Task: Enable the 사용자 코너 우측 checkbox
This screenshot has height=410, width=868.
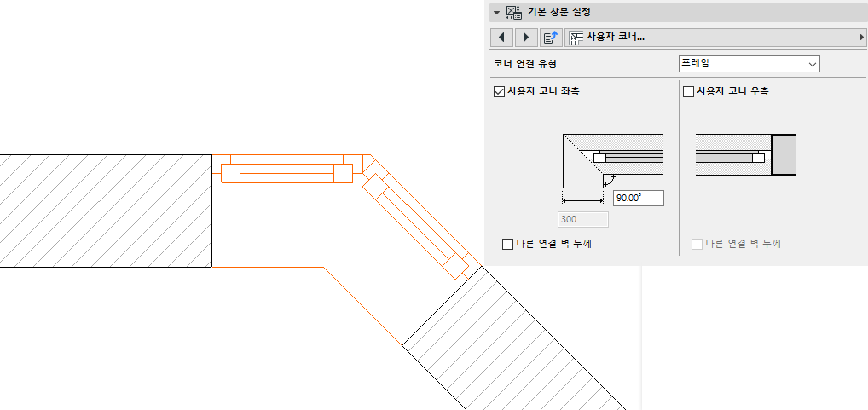Action: click(689, 92)
